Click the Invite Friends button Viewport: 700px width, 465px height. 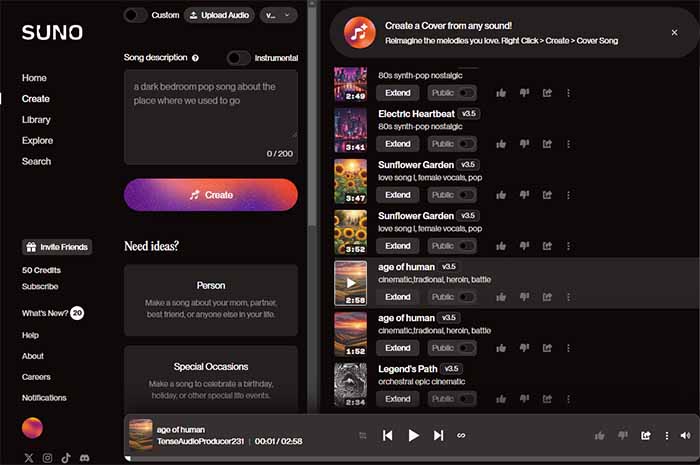57,247
